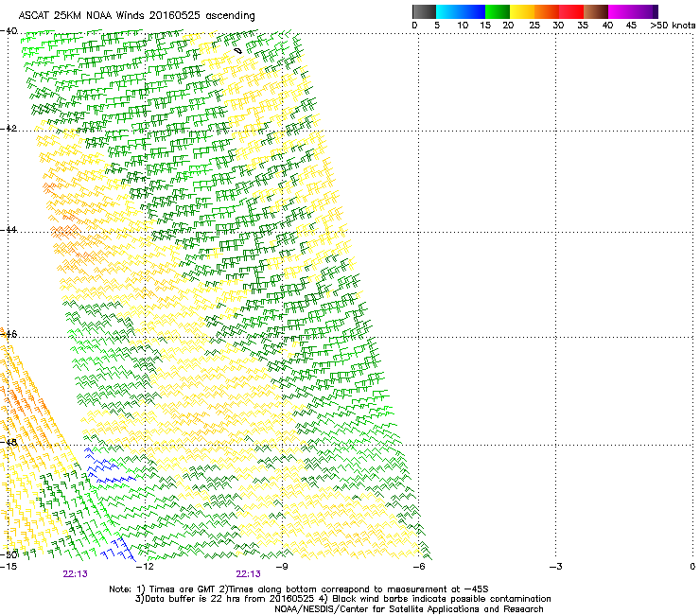700x615 pixels.
Task: Click the orange 25-30 knots color segment
Action: (x=547, y=11)
